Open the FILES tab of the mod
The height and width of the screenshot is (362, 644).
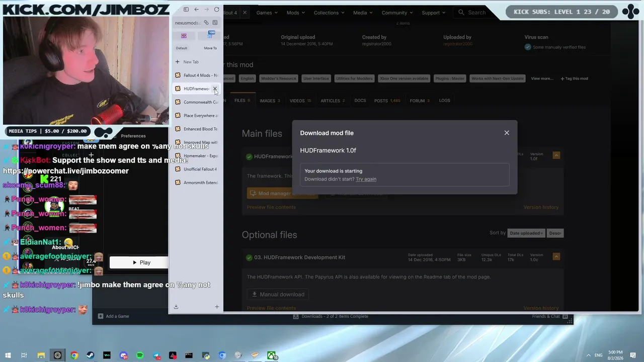242,101
